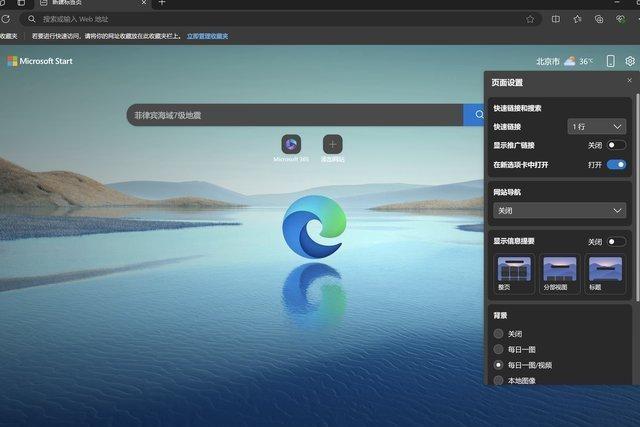Toggle the 在新选项卡中打开 switch

(x=616, y=165)
